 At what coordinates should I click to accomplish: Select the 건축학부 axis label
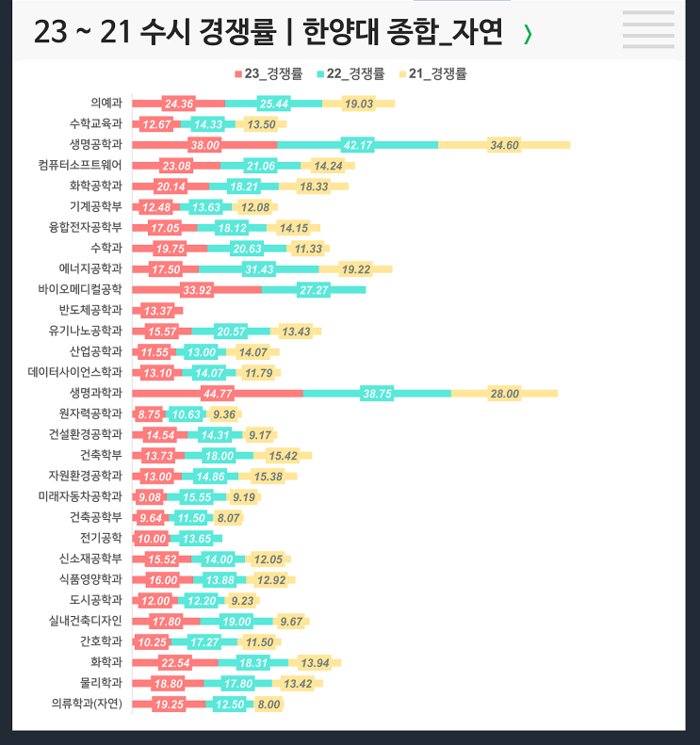[x=101, y=455]
